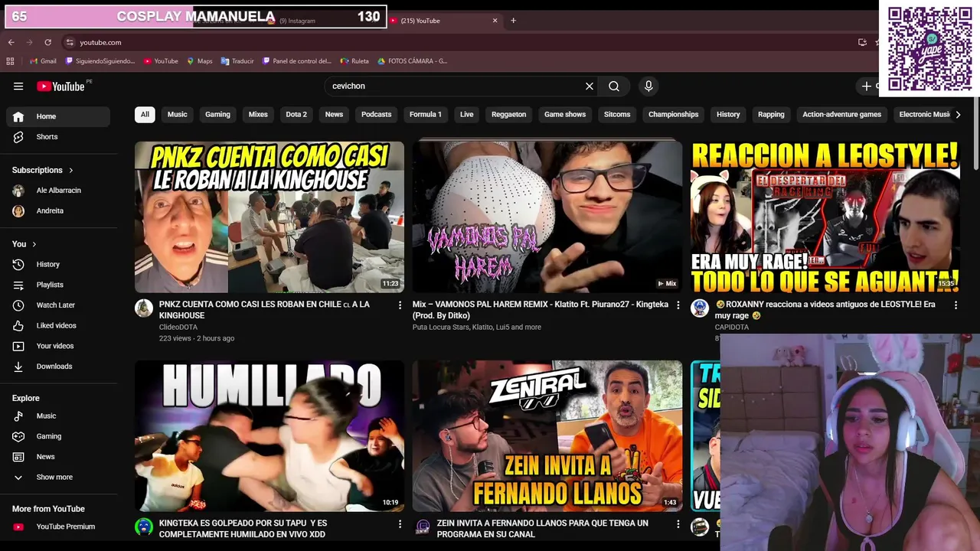Open ClideoDOTA channel name link

tap(178, 328)
